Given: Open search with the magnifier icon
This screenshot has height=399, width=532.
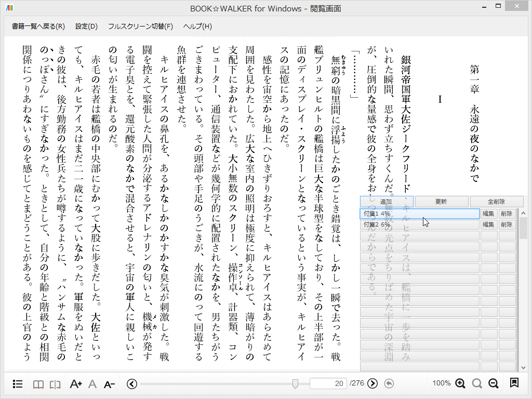Looking at the screenshot, I should [x=476, y=383].
